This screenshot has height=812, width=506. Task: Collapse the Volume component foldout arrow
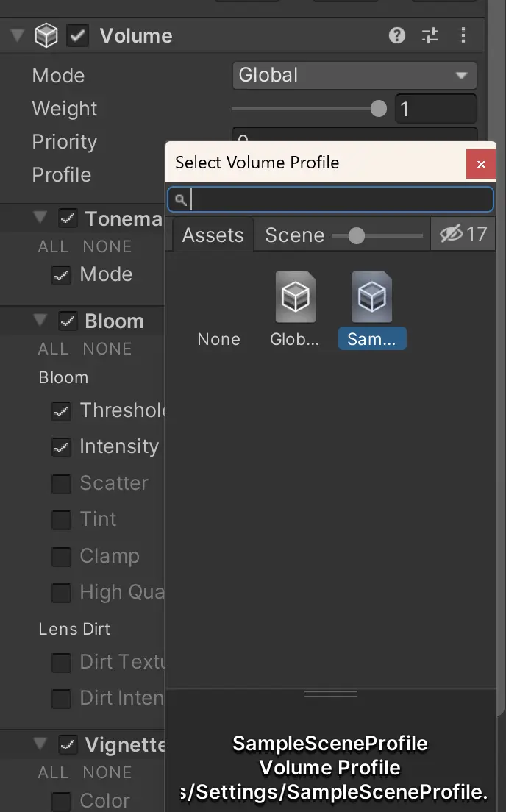(18, 35)
